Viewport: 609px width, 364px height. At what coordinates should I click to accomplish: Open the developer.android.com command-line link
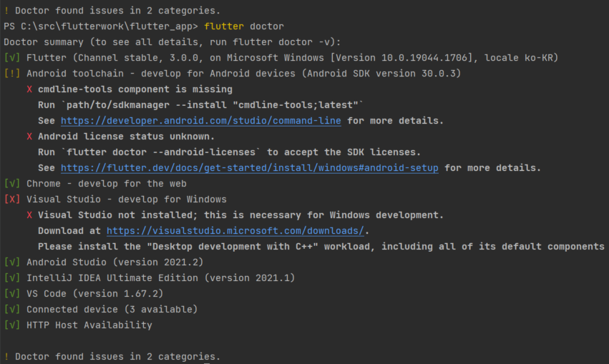pyautogui.click(x=201, y=121)
